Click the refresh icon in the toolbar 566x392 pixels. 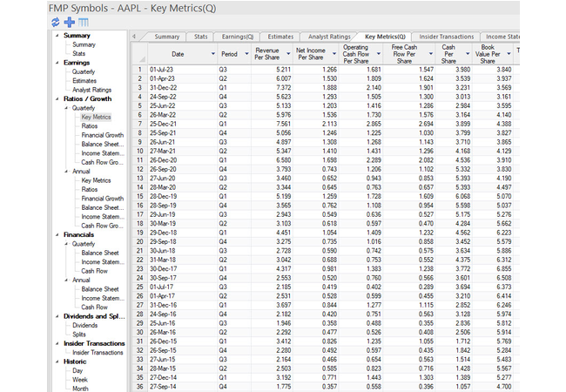coord(55,23)
